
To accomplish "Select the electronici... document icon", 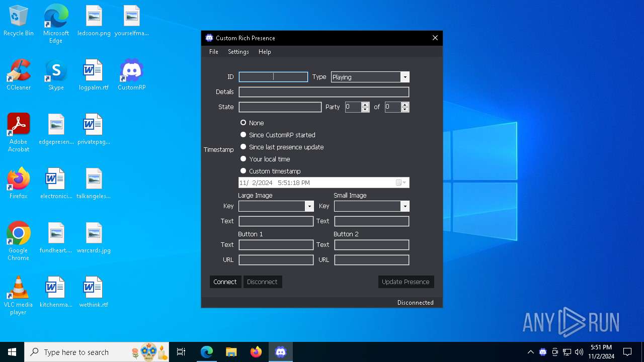I will pos(56,184).
